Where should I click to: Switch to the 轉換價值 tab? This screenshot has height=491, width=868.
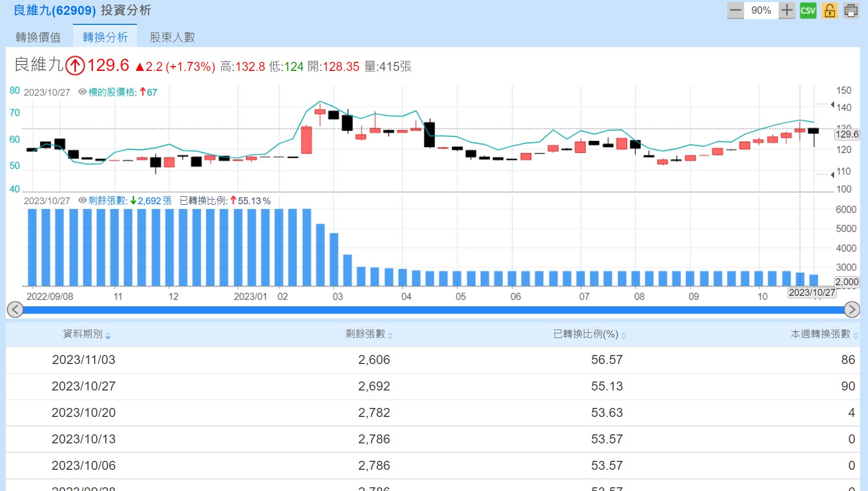[38, 37]
